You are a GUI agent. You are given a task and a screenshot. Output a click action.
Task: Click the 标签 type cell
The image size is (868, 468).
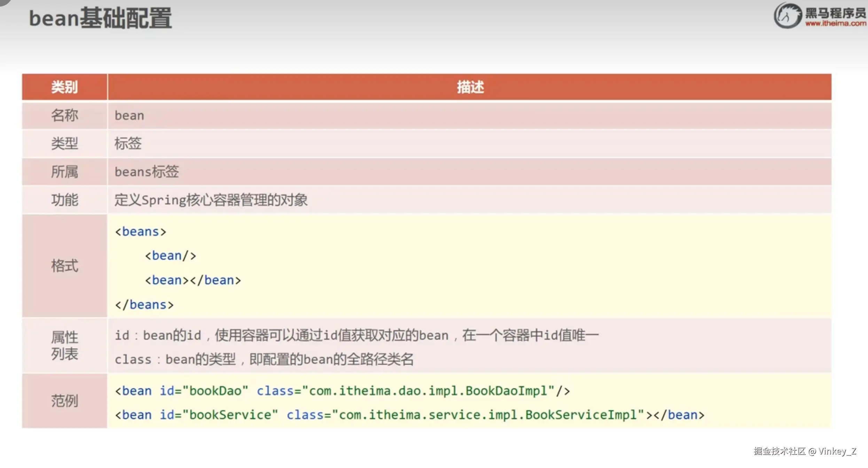[x=128, y=143]
